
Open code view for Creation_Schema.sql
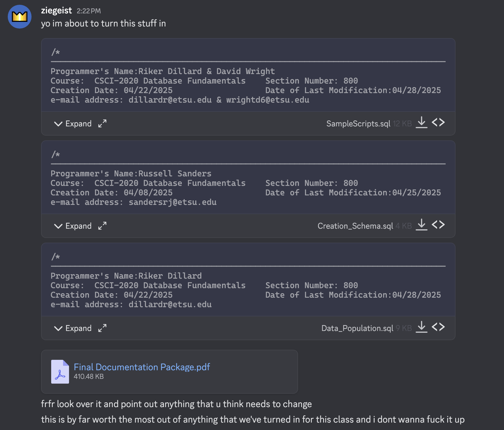(438, 225)
